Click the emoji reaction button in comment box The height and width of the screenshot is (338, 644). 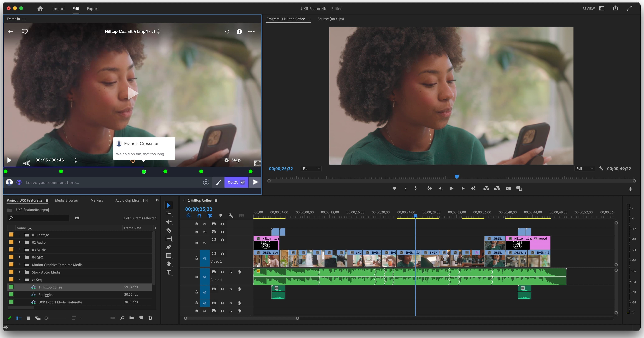click(x=206, y=182)
